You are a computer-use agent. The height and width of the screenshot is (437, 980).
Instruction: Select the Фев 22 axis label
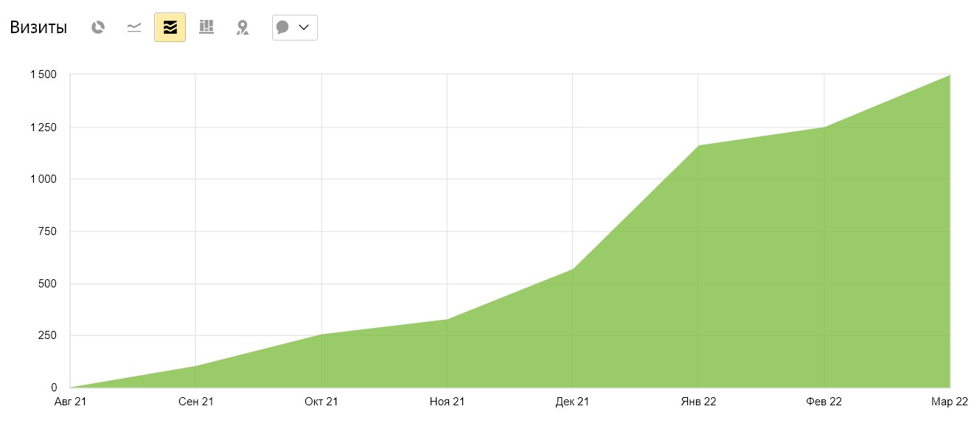(x=824, y=402)
